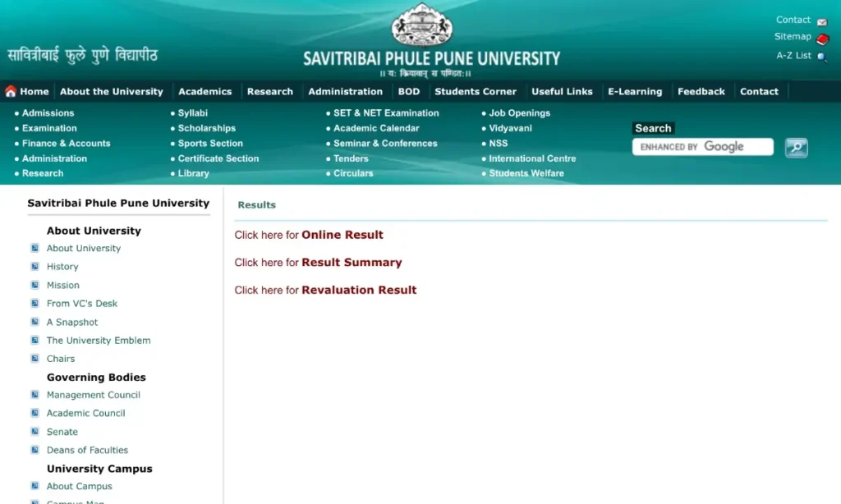The height and width of the screenshot is (504, 841).
Task: Open the From VC's Desk sidebar entry
Action: tap(80, 303)
